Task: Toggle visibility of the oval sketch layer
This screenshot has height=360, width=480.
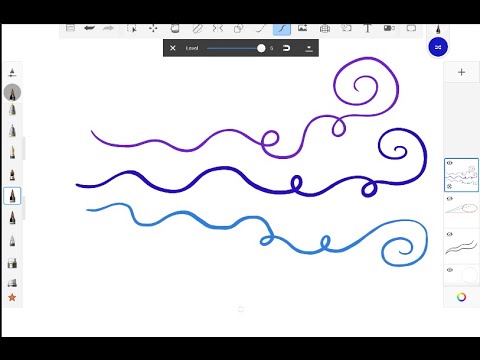Action: [449, 199]
